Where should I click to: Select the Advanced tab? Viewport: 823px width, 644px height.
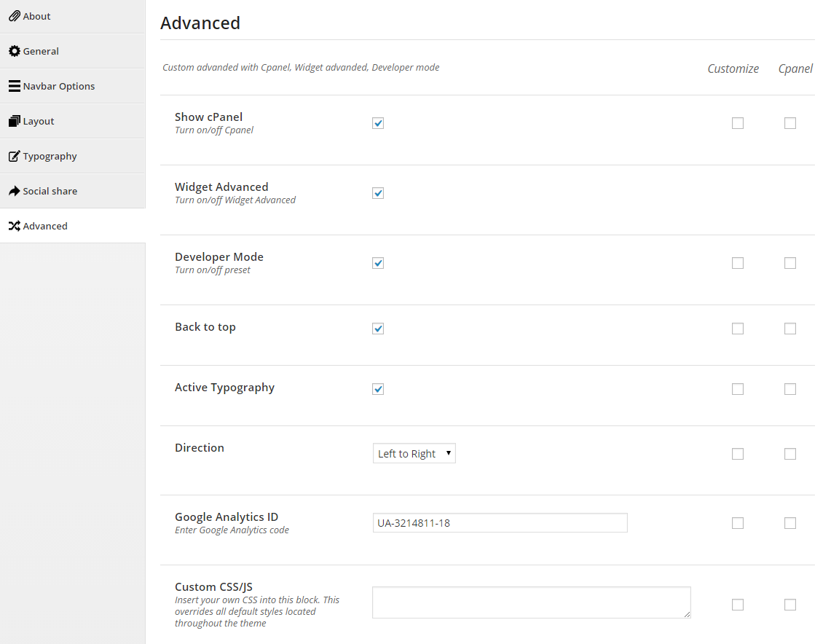click(72, 227)
